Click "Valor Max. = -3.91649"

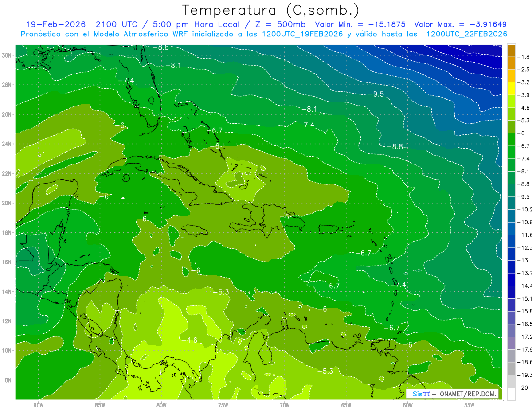coord(460,24)
